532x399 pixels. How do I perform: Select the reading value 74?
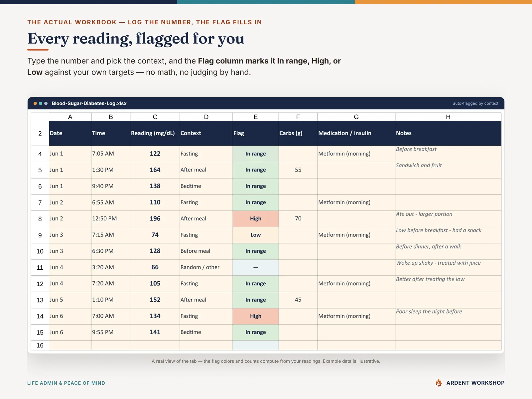click(x=155, y=235)
